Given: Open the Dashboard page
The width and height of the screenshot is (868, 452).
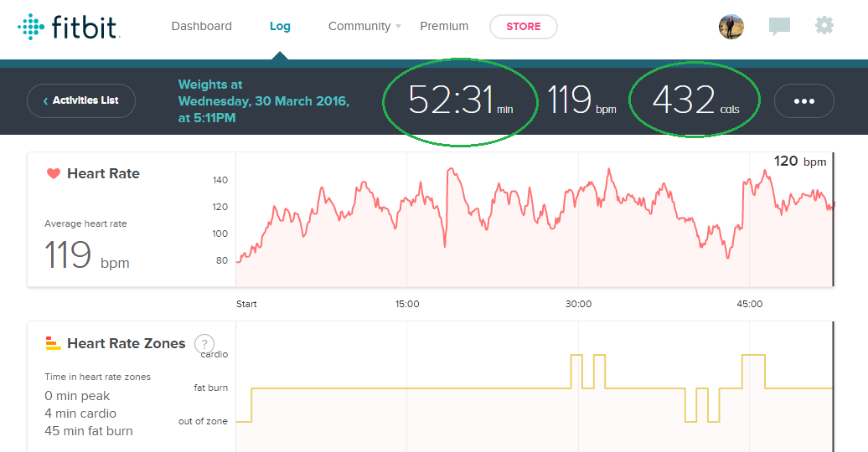Looking at the screenshot, I should pos(201,27).
